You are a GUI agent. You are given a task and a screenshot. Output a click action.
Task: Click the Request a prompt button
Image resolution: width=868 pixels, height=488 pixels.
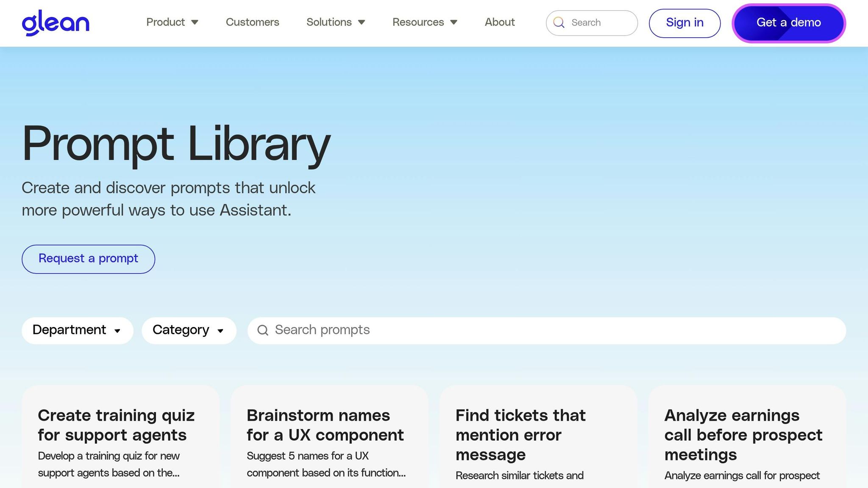pos(88,258)
